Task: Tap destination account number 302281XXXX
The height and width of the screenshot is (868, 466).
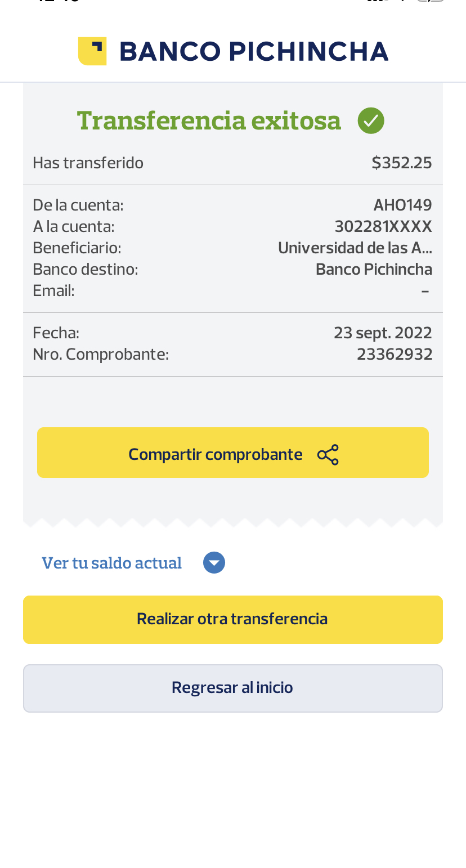Action: 383,227
